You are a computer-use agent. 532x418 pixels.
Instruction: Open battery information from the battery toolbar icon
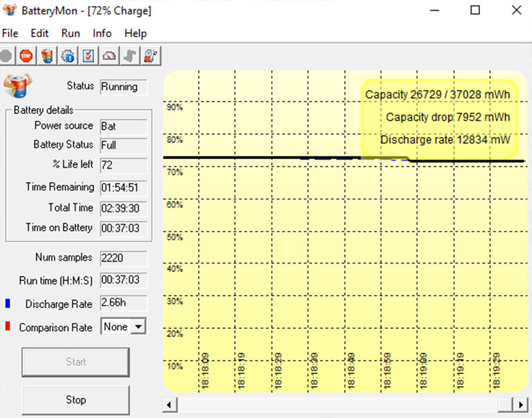click(x=47, y=56)
